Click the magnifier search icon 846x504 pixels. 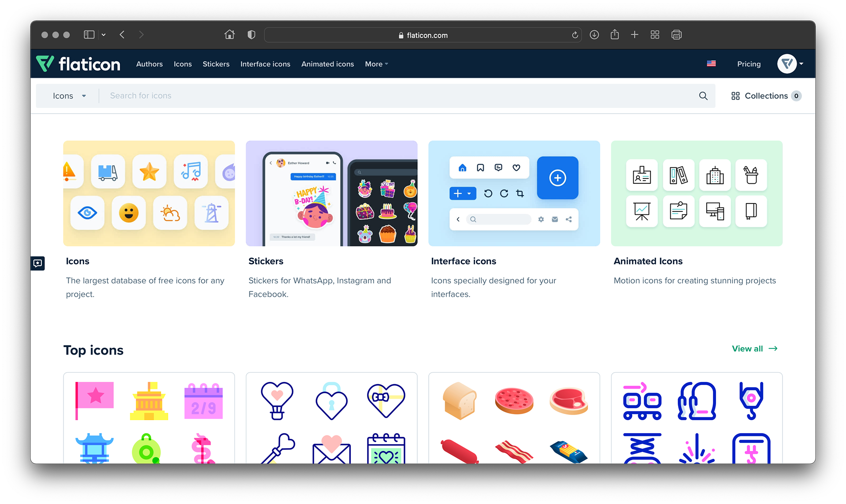[703, 96]
